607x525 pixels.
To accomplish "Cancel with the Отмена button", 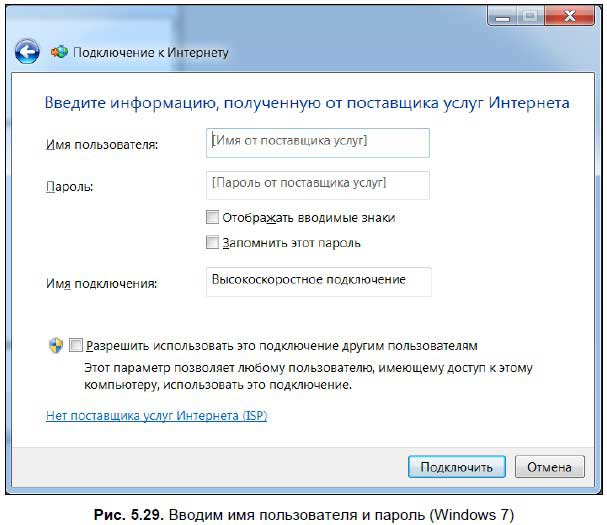I will tap(549, 467).
